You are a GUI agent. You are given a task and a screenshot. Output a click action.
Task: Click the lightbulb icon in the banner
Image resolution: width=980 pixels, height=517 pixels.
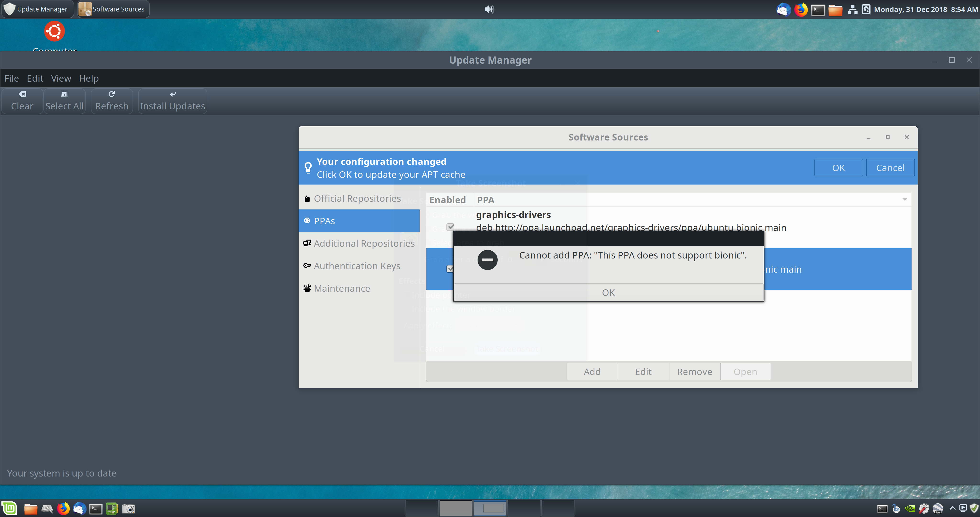(308, 168)
